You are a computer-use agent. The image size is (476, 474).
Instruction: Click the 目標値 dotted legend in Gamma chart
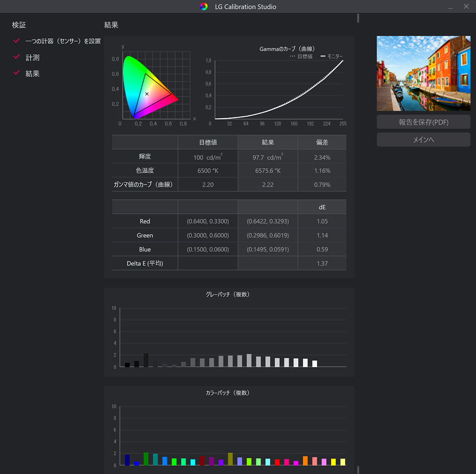293,57
